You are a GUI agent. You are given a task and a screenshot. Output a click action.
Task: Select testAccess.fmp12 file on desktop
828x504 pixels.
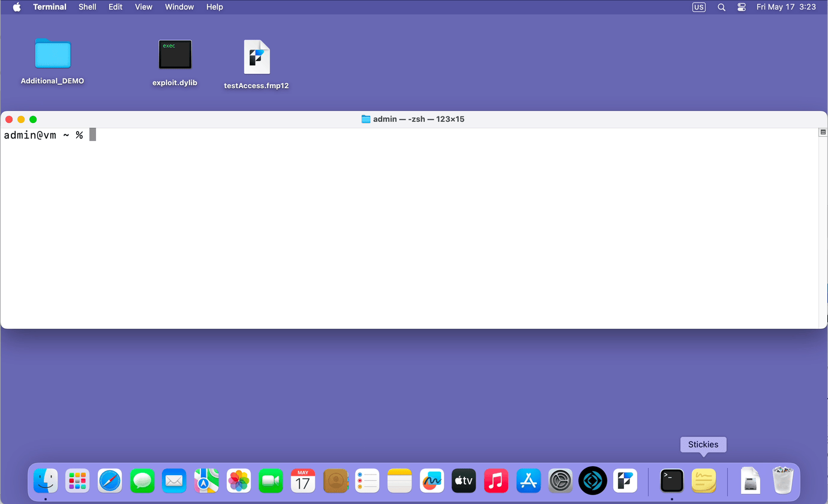(x=256, y=58)
